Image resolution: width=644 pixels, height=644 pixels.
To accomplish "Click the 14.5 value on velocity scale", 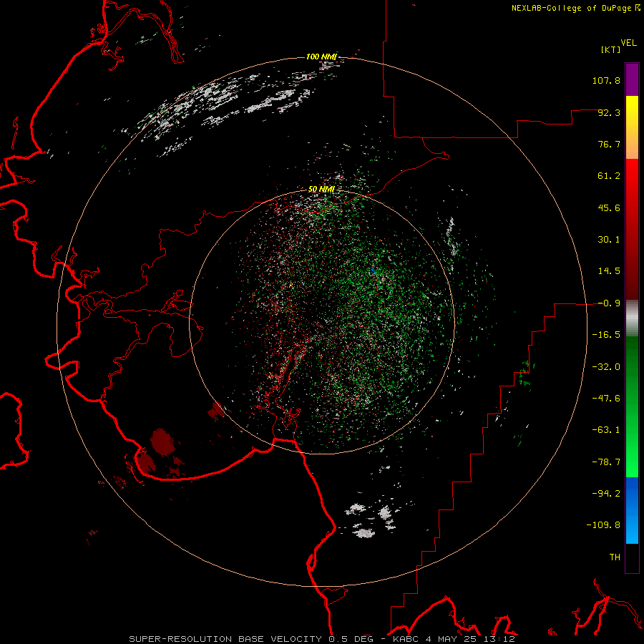I will (x=609, y=271).
